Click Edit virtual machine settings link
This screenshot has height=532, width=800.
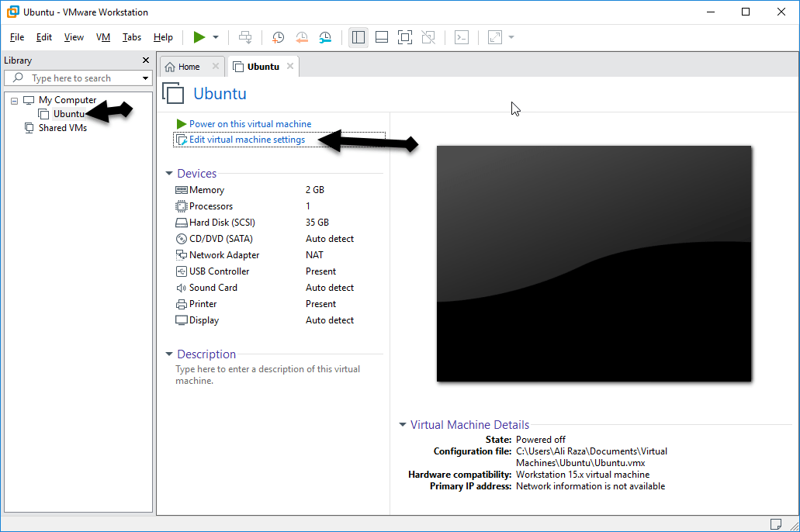247,140
